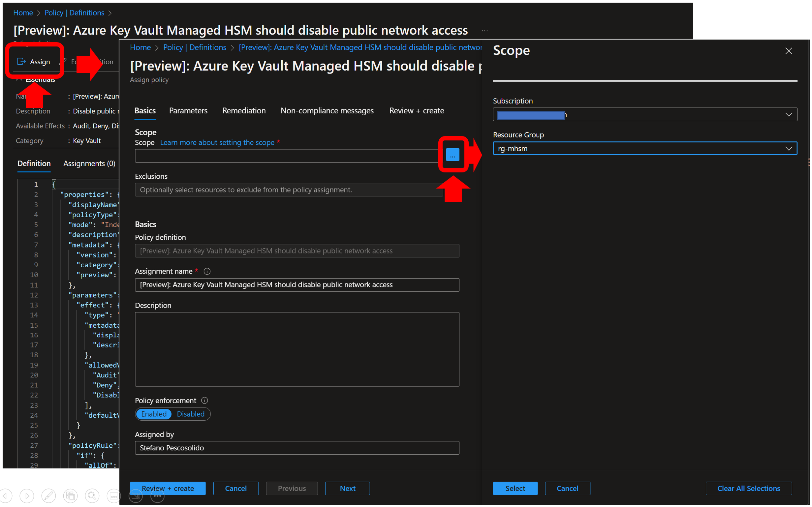The image size is (812, 507).
Task: Click Learn more about setting the scope
Action: pyautogui.click(x=217, y=143)
